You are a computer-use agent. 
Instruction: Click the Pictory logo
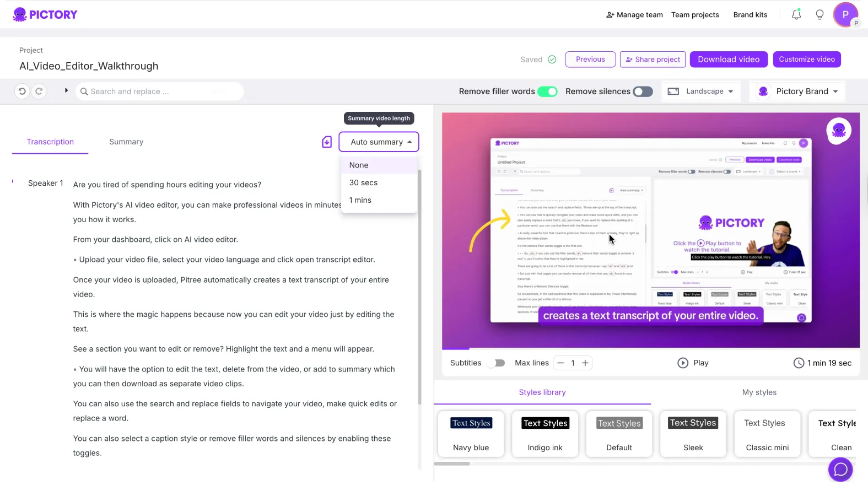pos(45,15)
